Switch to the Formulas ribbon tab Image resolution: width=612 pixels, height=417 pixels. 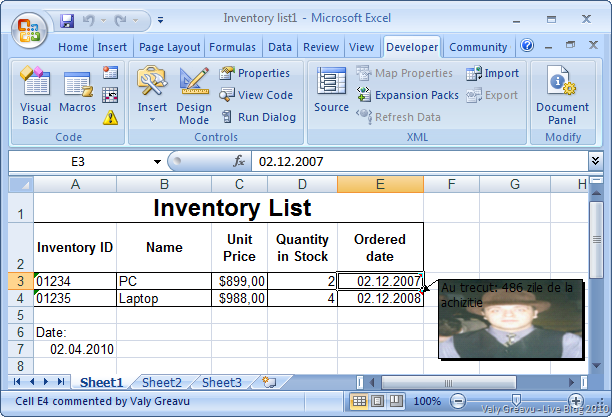point(232,47)
